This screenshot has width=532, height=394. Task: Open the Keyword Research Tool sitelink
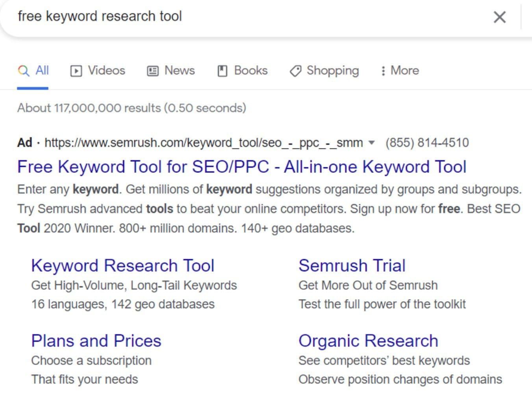pos(123,266)
